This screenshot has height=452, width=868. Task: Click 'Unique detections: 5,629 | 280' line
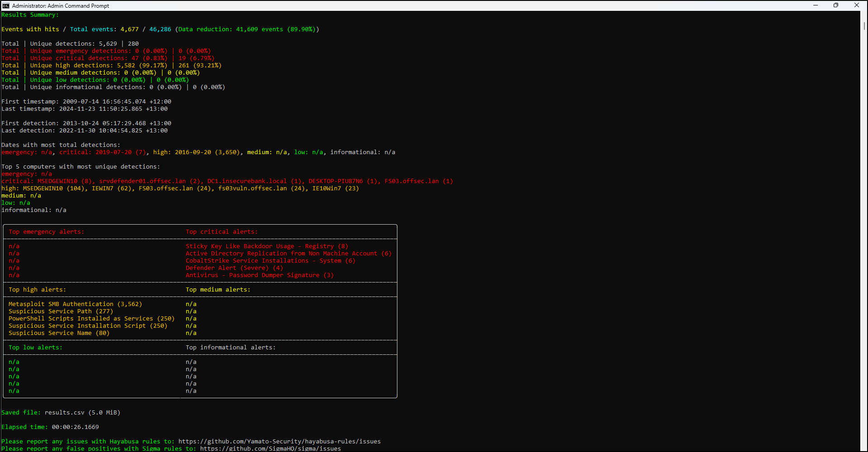tap(70, 44)
